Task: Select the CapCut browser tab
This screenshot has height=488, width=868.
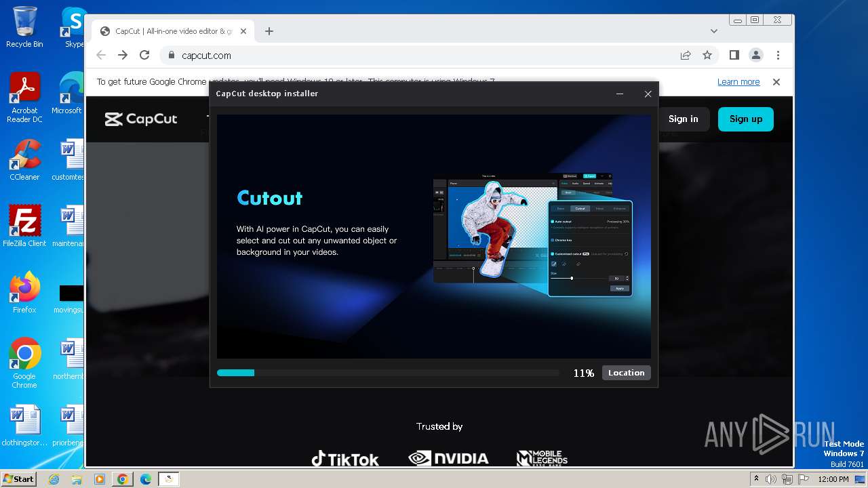Action: pyautogui.click(x=172, y=31)
